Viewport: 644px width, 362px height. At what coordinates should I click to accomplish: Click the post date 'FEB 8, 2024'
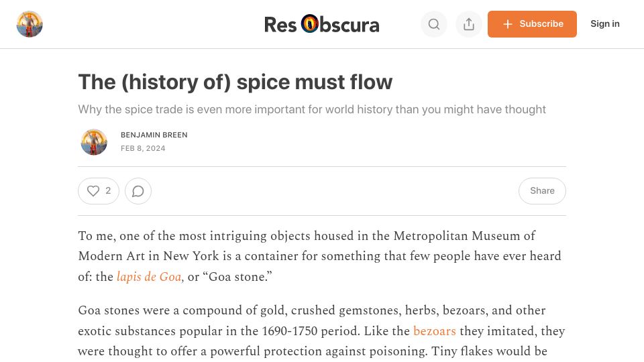pyautogui.click(x=143, y=149)
